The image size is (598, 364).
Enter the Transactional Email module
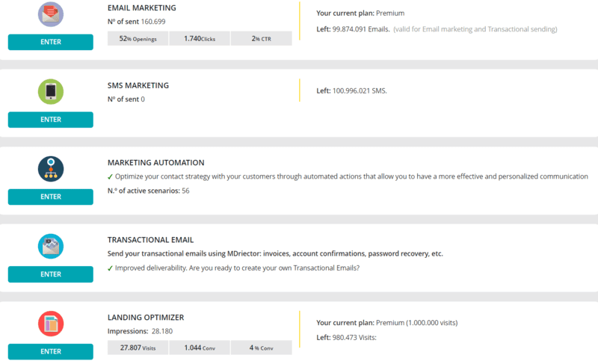click(x=51, y=274)
